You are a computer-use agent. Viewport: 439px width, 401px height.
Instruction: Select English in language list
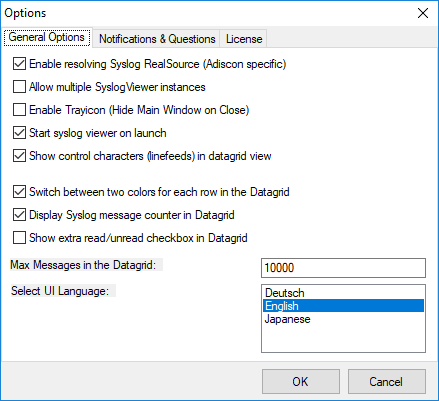343,306
